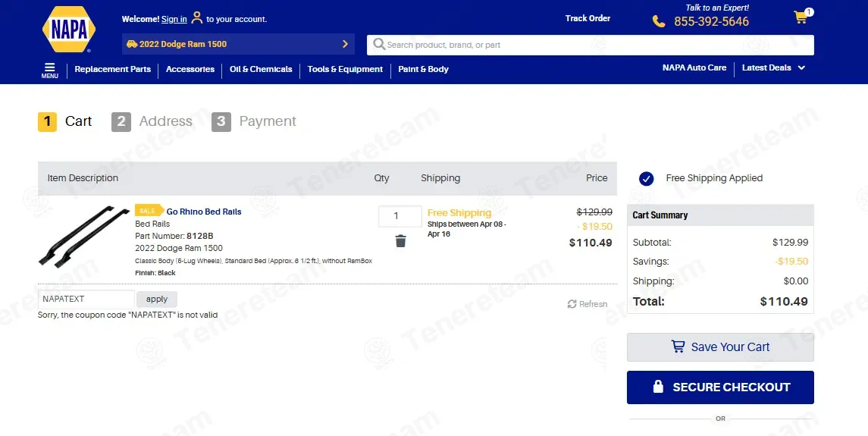Open Oil & Chemicals menu
The width and height of the screenshot is (868, 436).
tap(261, 69)
